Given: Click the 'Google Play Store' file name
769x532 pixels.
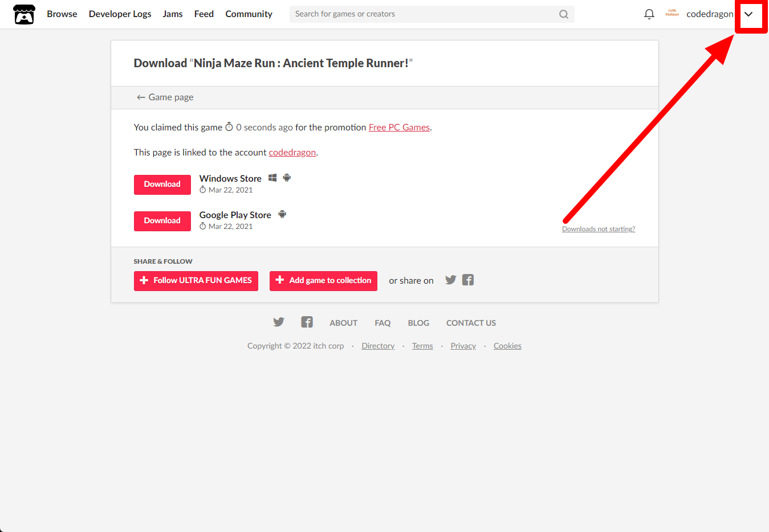Looking at the screenshot, I should click(235, 215).
